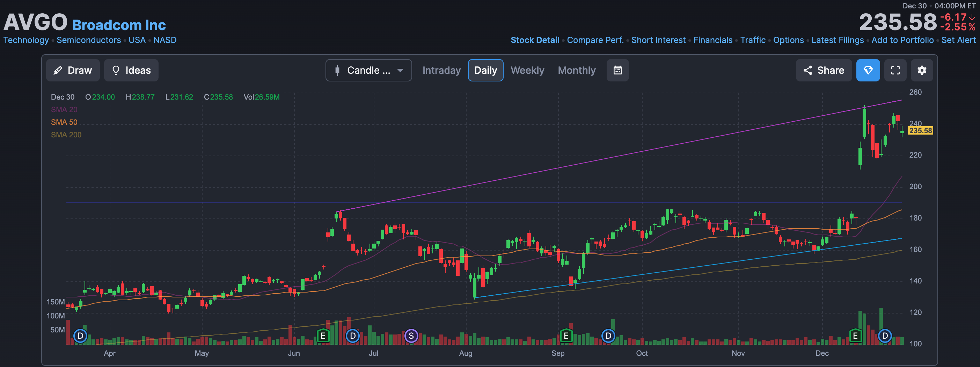Click the low value L 231.62
The image size is (980, 367).
(x=179, y=97)
